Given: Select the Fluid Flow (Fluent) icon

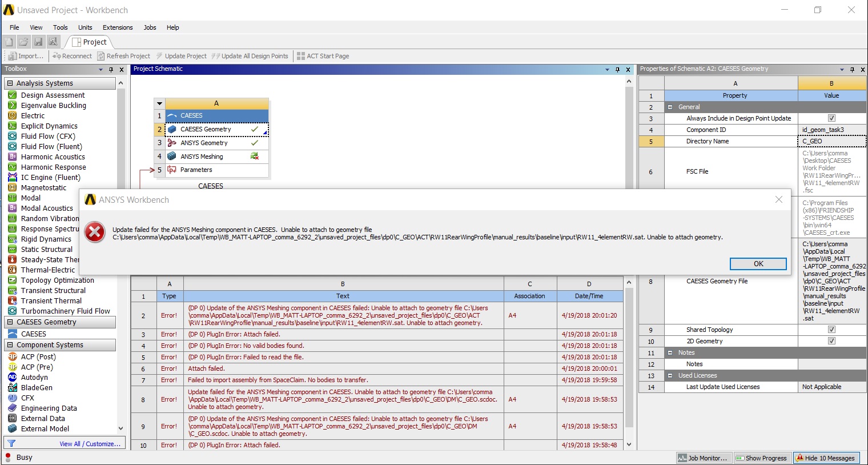Looking at the screenshot, I should click(x=12, y=147).
